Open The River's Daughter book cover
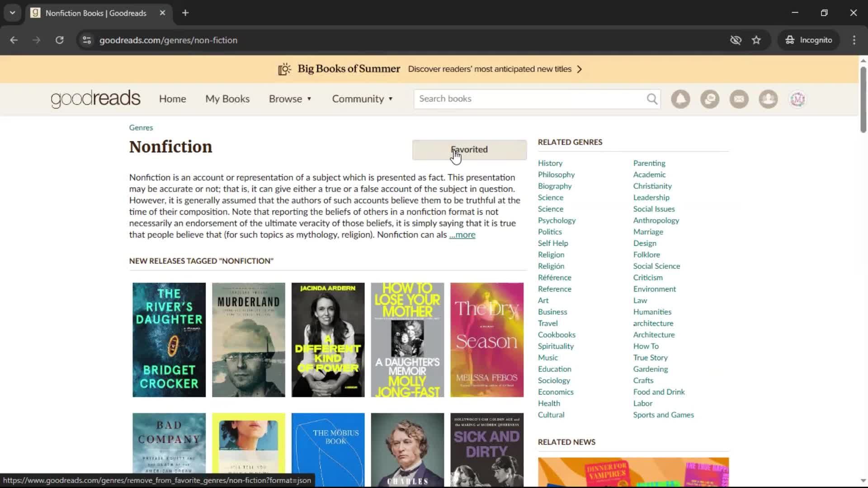The height and width of the screenshot is (488, 868). [x=169, y=340]
